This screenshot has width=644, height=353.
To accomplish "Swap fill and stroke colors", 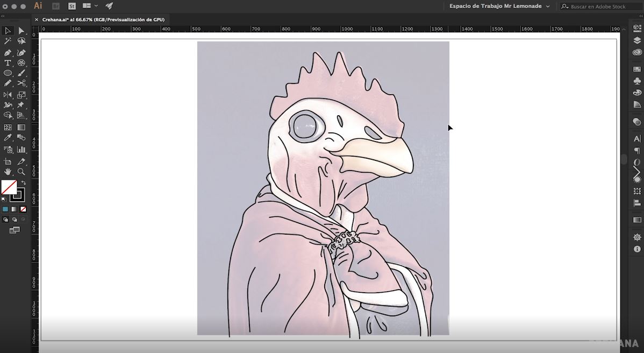I will pos(24,183).
